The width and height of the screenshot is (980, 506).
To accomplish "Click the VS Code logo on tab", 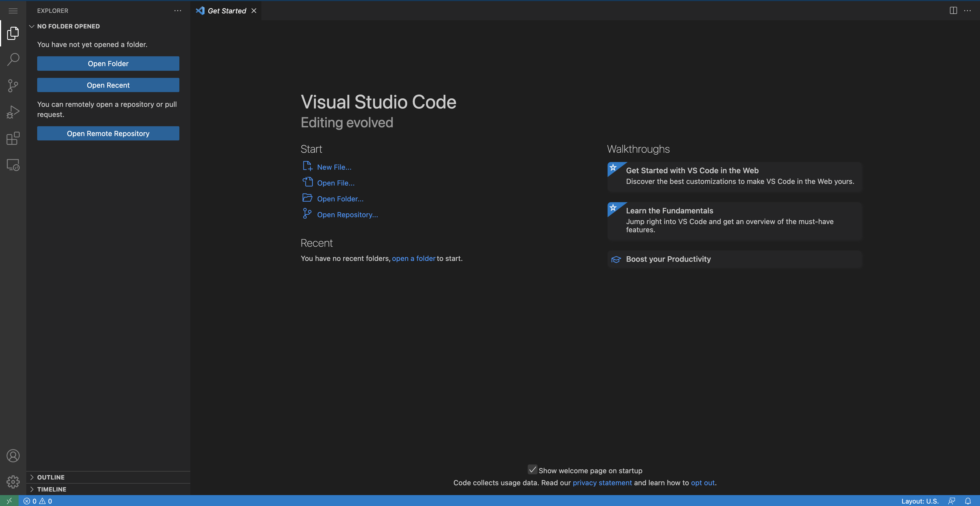I will (x=200, y=11).
